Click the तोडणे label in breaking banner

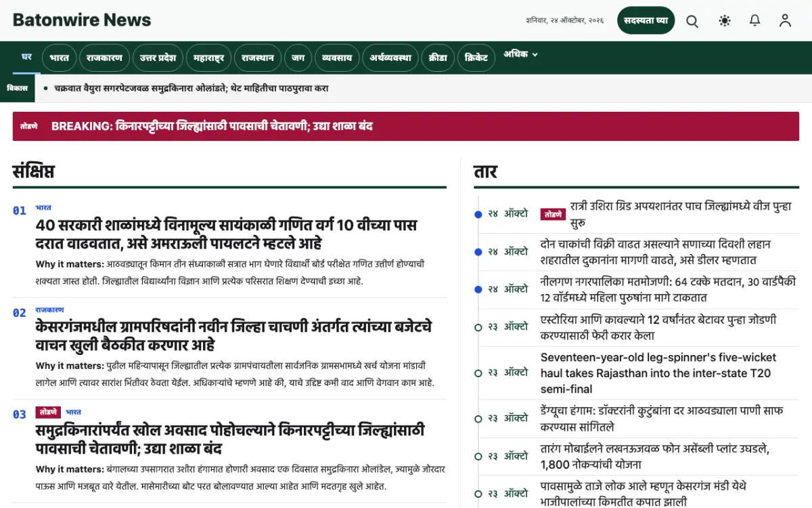click(x=29, y=126)
